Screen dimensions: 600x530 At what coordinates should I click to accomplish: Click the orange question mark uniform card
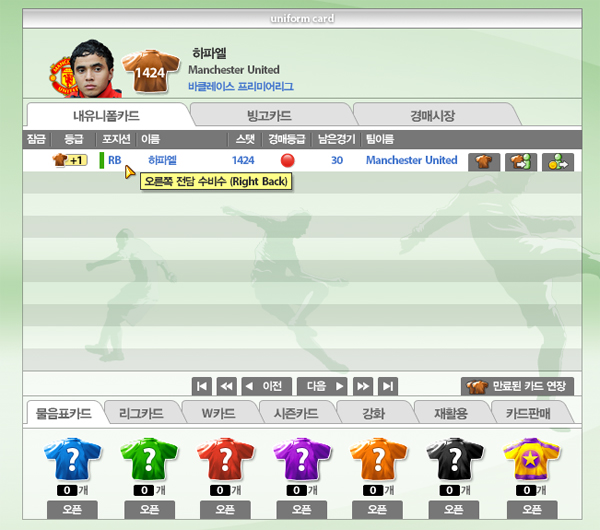[x=378, y=459]
